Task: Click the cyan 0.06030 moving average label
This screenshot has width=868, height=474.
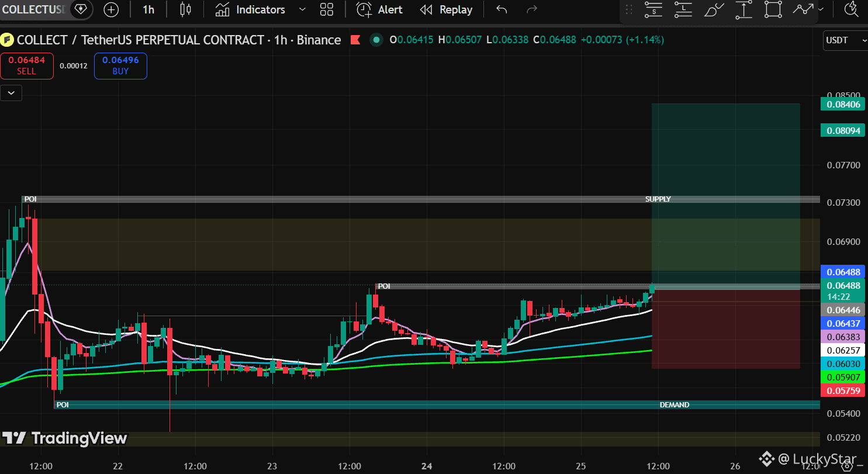Action: pos(843,364)
